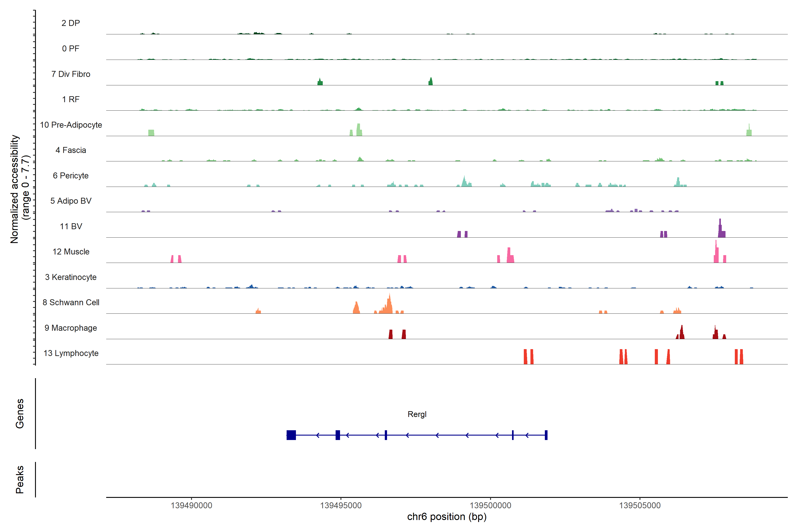Click the leftmost light green Pre-Adipocyte block
798x532 pixels.
(x=151, y=133)
